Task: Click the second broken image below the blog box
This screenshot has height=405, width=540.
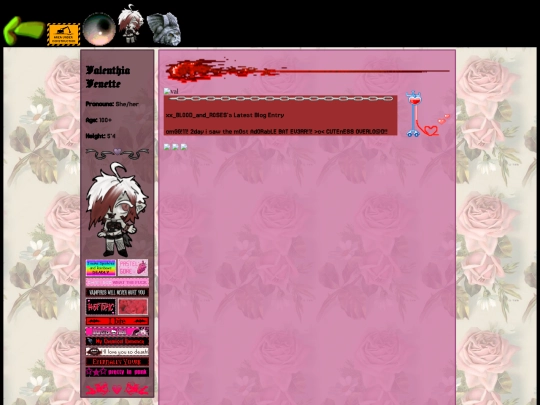Action: tap(175, 147)
